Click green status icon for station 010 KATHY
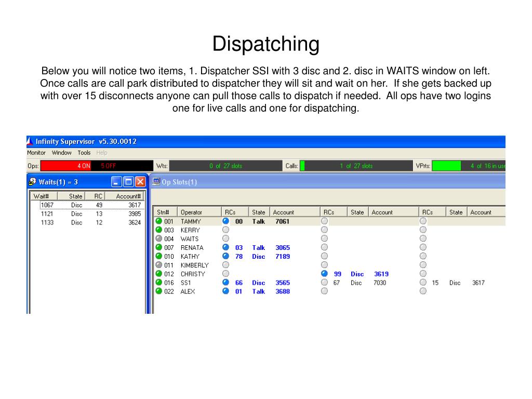This screenshot has width=532, height=399. [x=158, y=256]
